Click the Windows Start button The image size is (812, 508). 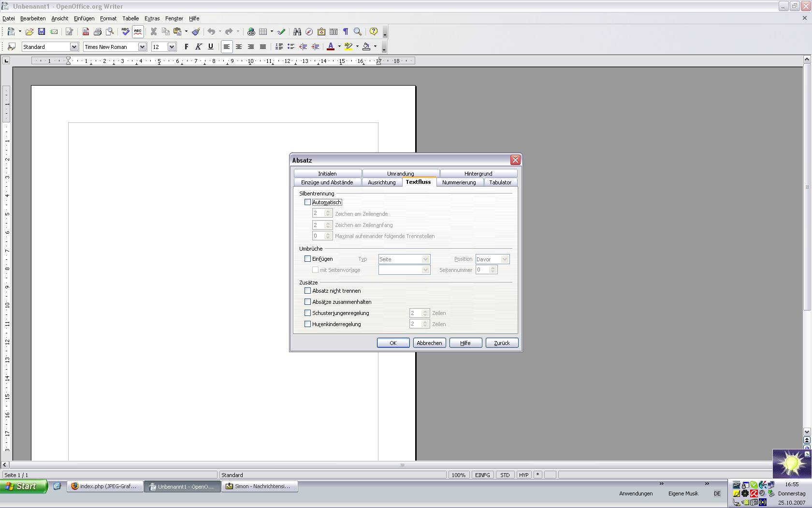(24, 486)
